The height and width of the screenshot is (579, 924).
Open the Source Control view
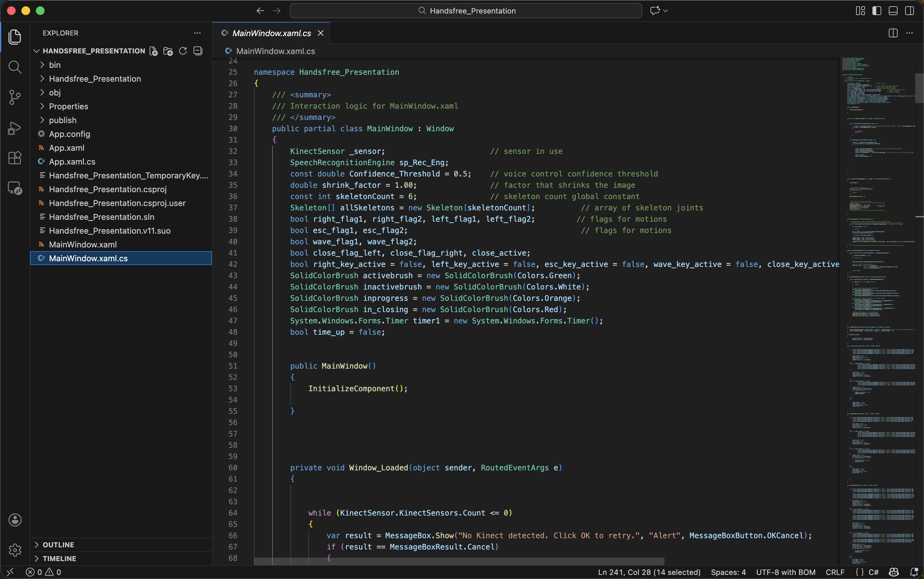[14, 97]
